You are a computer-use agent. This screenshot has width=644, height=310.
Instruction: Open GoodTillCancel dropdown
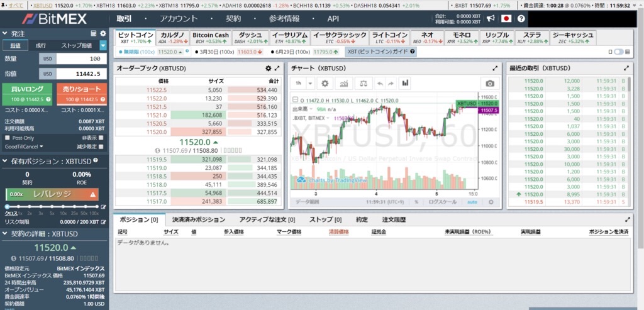tap(24, 147)
